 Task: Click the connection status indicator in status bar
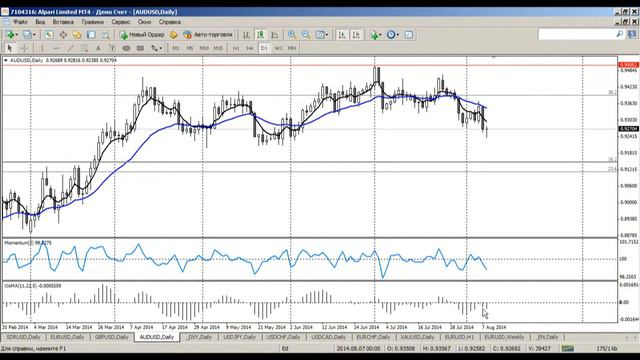click(x=567, y=349)
